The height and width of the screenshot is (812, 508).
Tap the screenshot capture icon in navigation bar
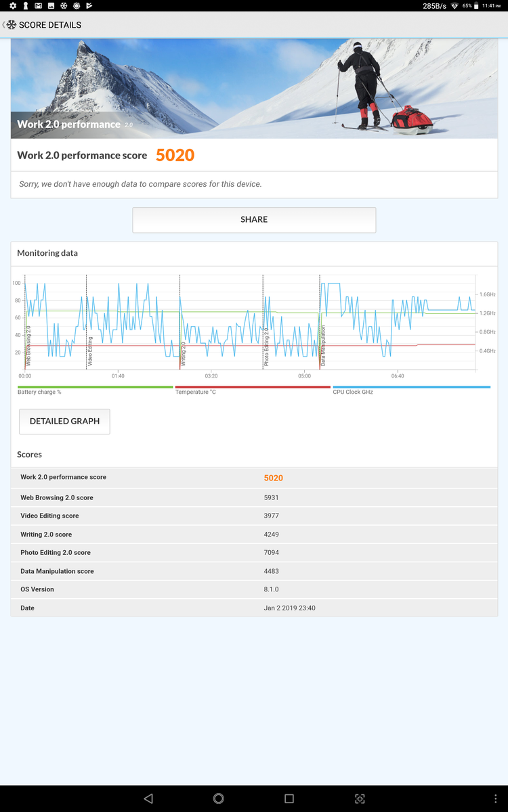tap(360, 798)
